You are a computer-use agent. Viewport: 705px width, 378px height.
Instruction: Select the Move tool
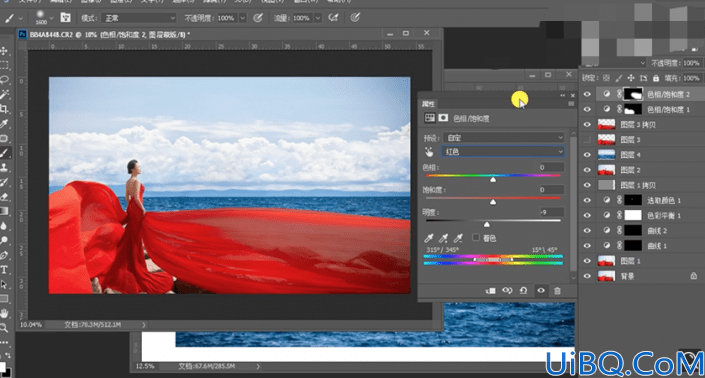4,50
